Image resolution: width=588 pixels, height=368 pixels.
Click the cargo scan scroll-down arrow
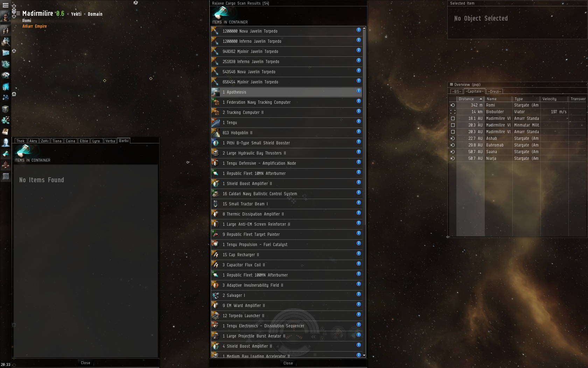pyautogui.click(x=364, y=355)
